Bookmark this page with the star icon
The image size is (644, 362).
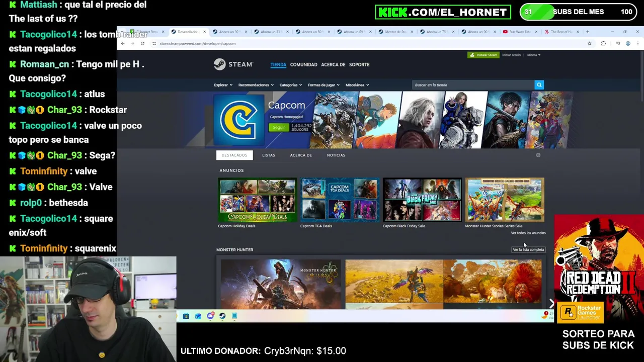coord(589,44)
